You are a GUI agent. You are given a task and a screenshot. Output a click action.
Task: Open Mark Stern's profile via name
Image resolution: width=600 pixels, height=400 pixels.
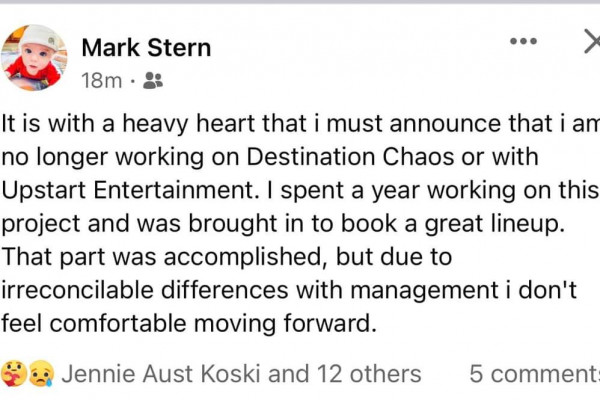(145, 47)
